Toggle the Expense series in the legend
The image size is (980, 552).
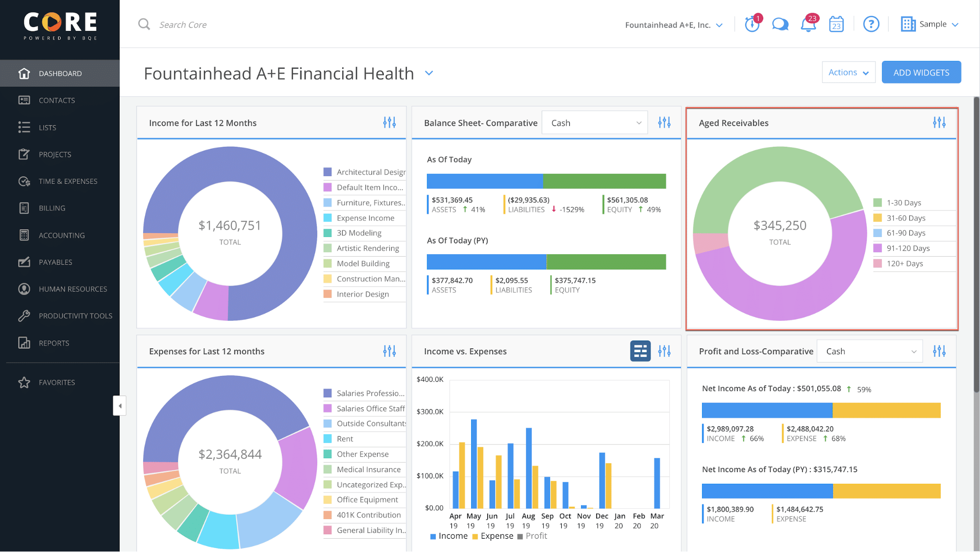point(493,536)
